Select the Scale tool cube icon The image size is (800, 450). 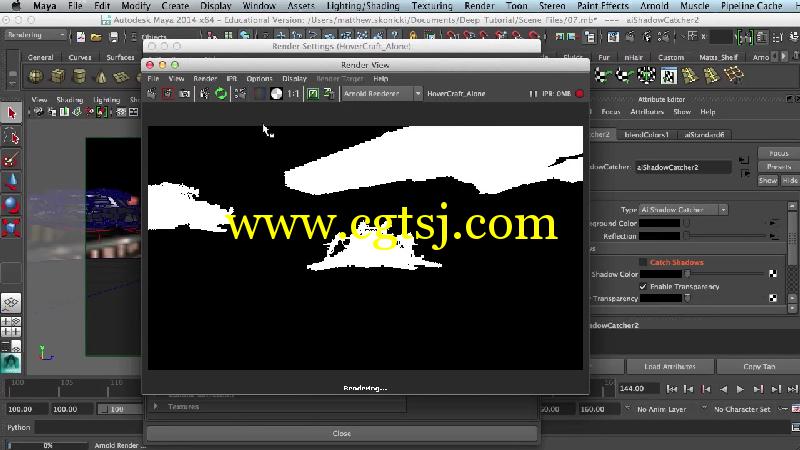click(x=11, y=228)
